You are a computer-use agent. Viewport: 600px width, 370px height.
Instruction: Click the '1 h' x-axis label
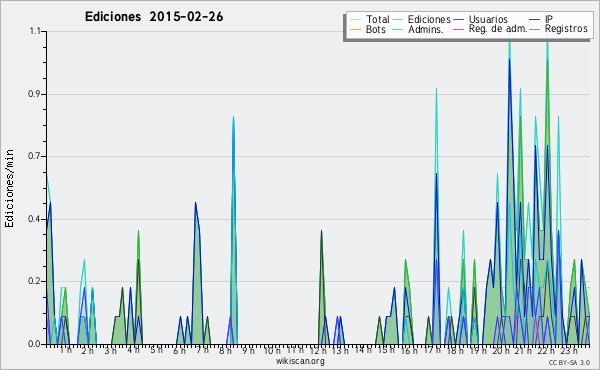(x=65, y=350)
